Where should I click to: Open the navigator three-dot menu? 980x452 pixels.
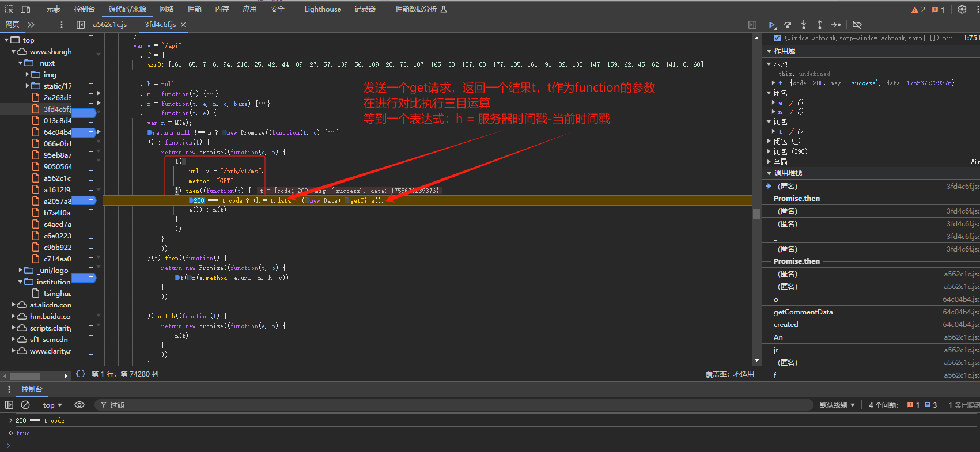point(62,25)
